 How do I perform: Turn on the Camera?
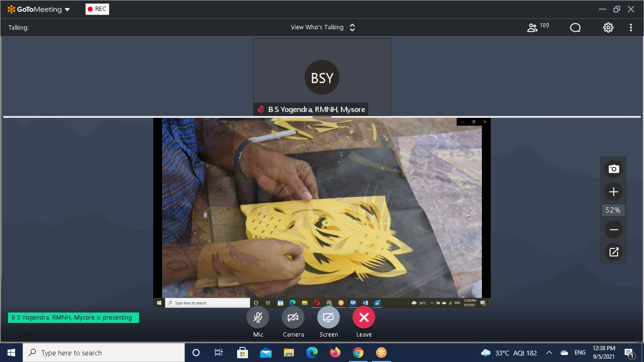[x=293, y=318]
